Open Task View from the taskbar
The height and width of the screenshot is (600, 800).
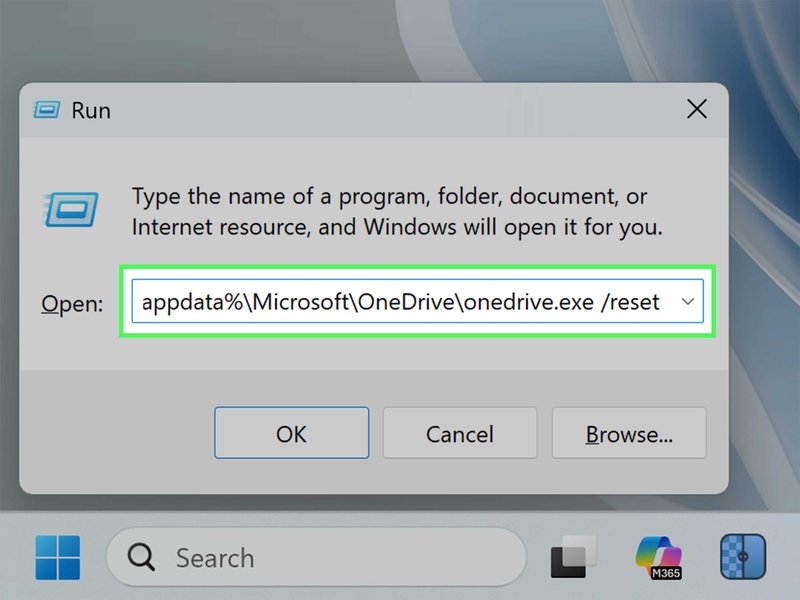(573, 557)
